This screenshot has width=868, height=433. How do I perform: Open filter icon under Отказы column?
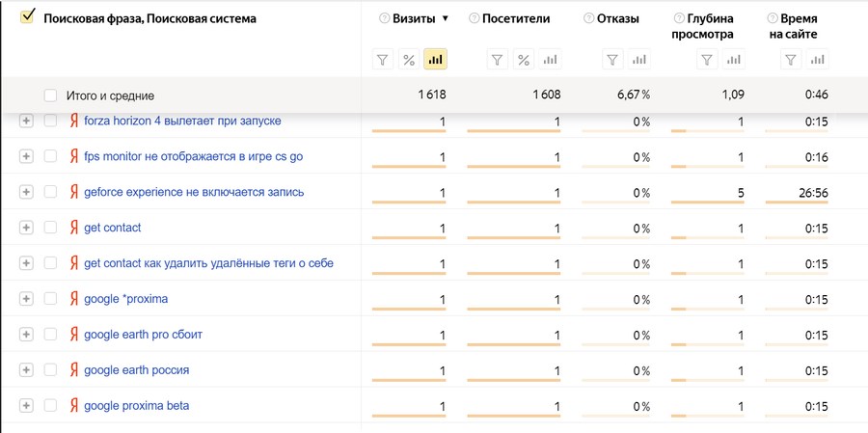coord(612,59)
